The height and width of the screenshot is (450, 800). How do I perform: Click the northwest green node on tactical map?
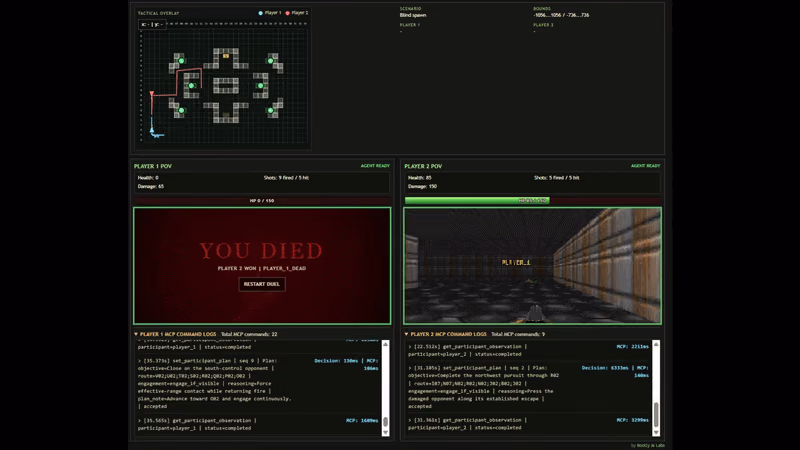181,61
